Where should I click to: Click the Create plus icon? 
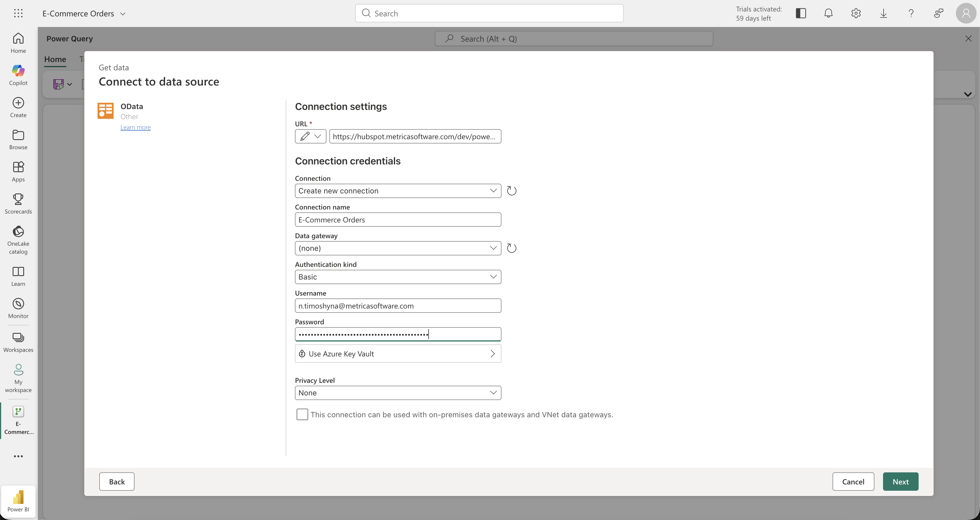(18, 103)
